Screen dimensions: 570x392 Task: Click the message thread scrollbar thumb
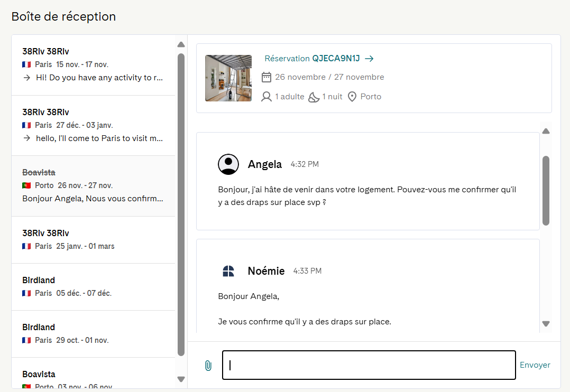click(546, 191)
